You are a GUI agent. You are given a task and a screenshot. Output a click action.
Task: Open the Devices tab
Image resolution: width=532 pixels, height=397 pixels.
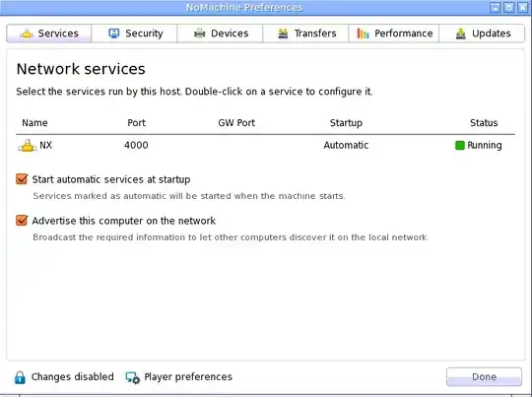pyautogui.click(x=220, y=33)
